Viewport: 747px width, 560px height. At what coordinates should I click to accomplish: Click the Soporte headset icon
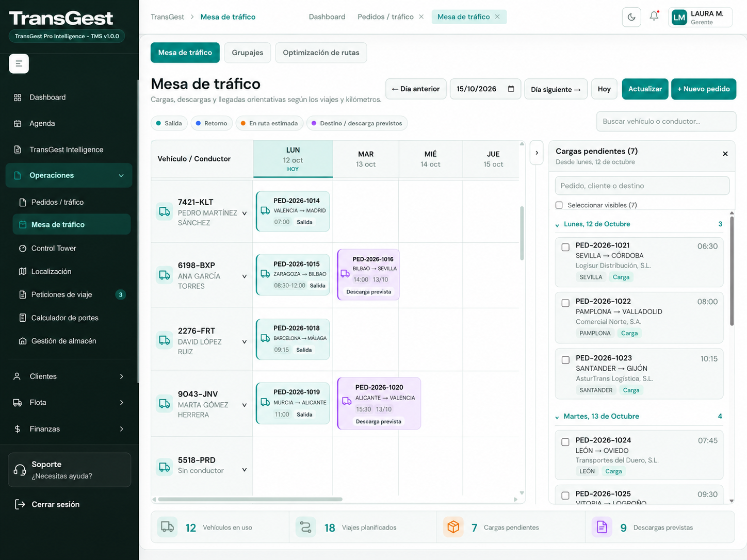click(20, 470)
